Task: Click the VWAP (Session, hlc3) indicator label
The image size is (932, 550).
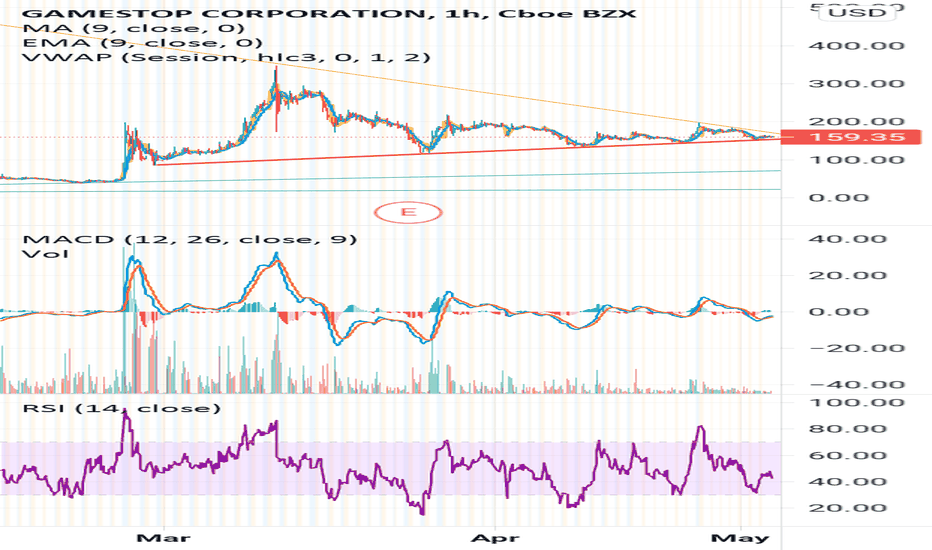Action: pos(226,57)
